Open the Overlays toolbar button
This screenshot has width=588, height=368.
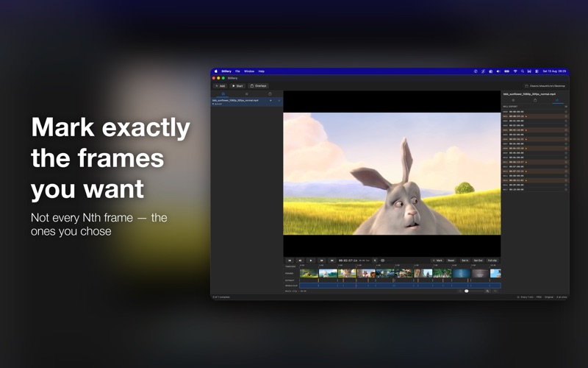(x=259, y=86)
